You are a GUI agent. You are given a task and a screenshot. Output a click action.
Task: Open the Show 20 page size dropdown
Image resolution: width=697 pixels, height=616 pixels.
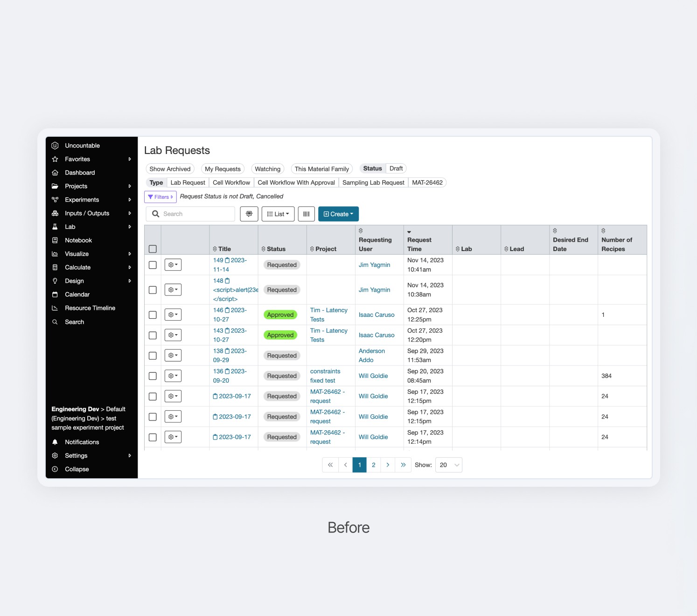(449, 465)
